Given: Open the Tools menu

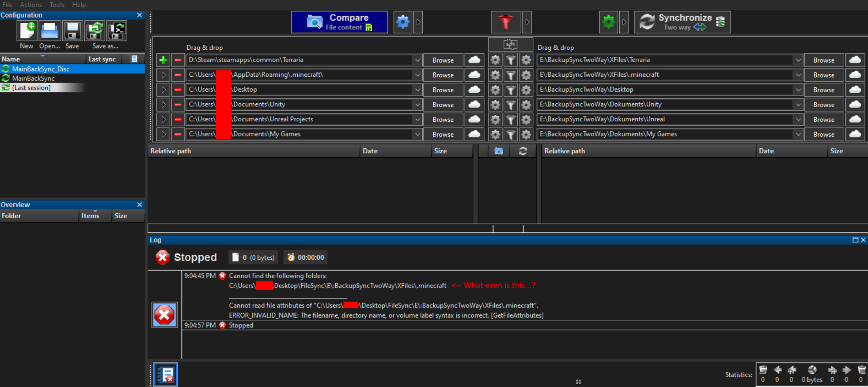Looking at the screenshot, I should click(57, 5).
